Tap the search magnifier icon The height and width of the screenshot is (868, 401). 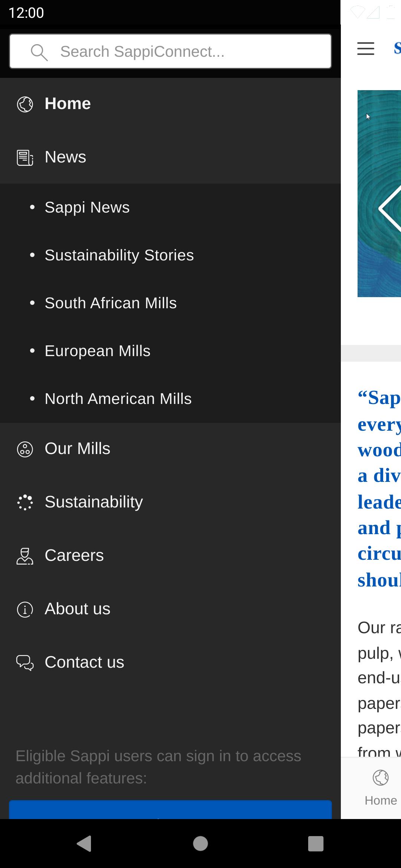click(39, 52)
